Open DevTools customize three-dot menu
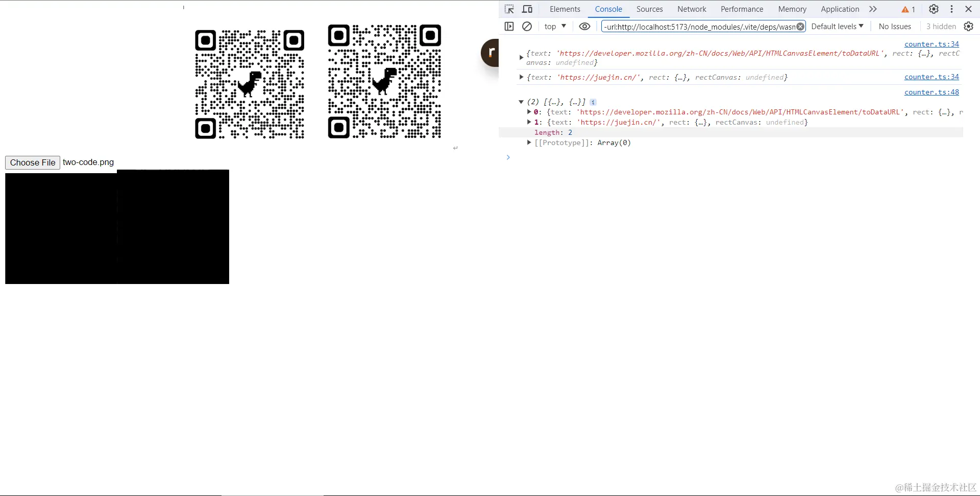980x496 pixels. pyautogui.click(x=951, y=9)
